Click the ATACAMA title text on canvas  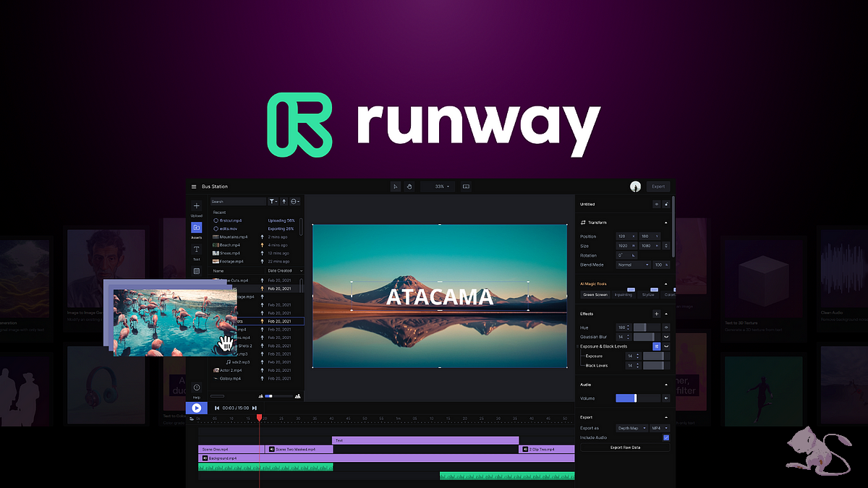coord(440,297)
